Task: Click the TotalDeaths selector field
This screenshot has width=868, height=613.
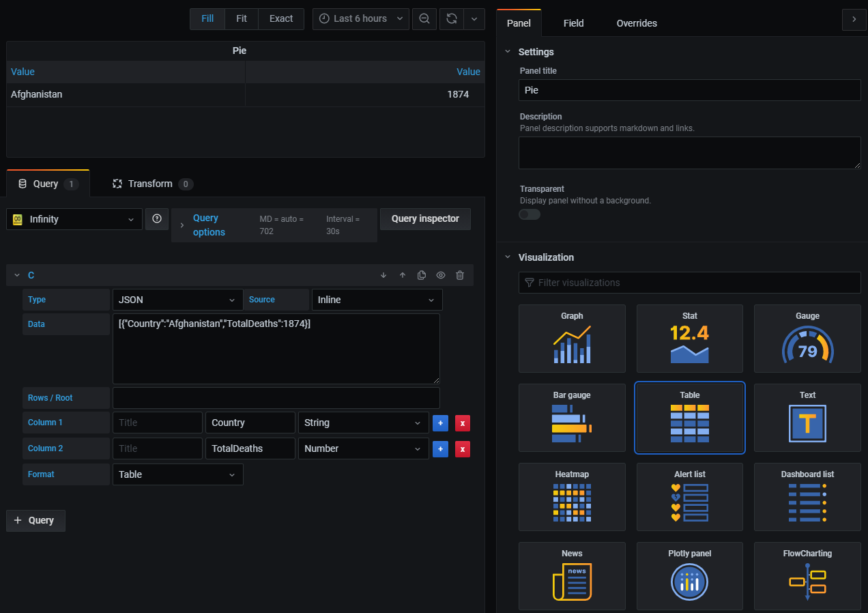Action: [x=250, y=448]
